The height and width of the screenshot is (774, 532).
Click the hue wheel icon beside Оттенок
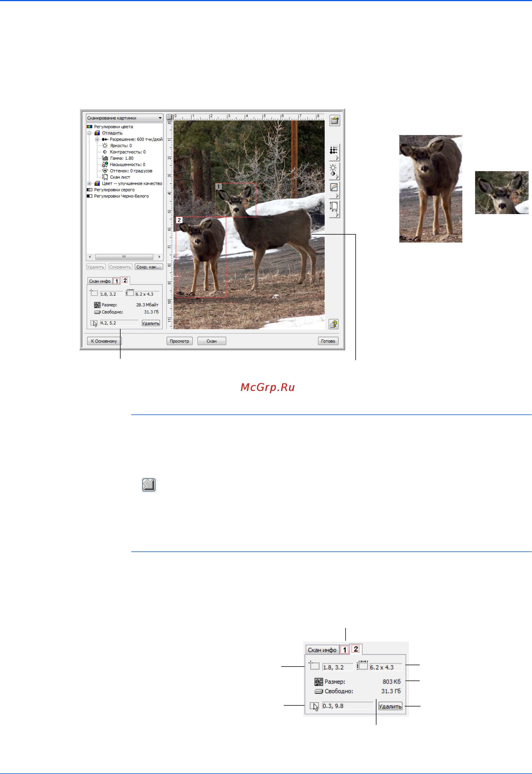click(x=105, y=171)
